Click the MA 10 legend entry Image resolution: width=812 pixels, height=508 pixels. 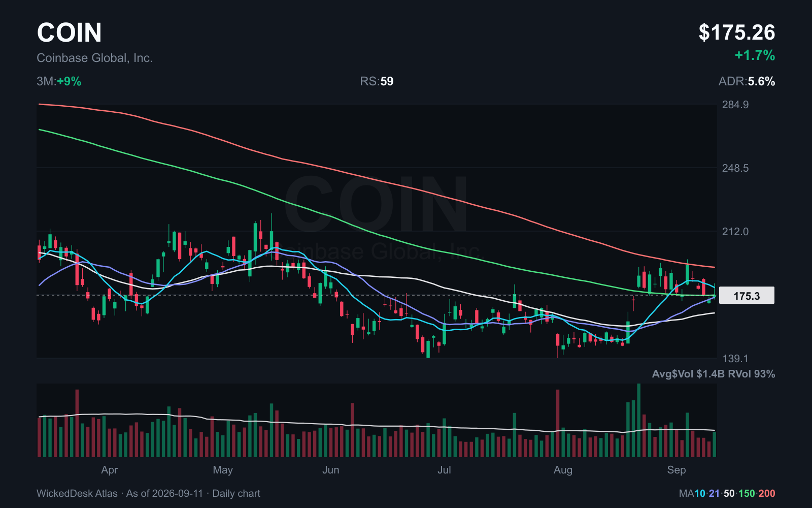click(700, 493)
